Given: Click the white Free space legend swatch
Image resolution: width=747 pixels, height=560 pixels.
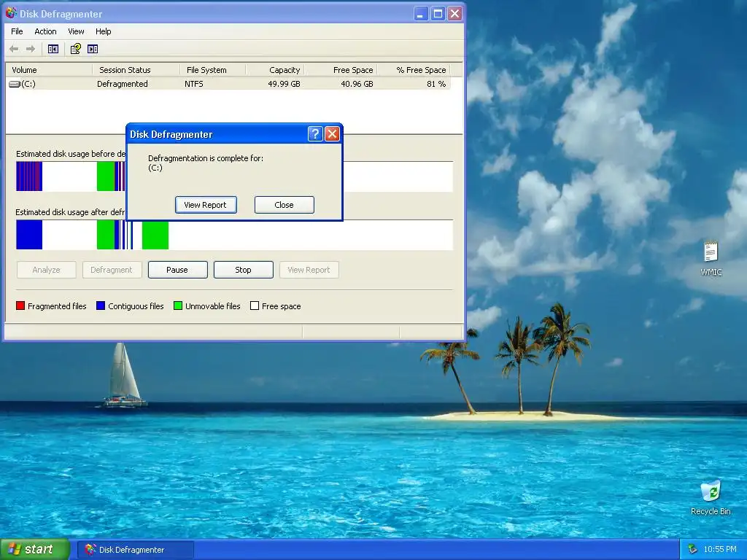Looking at the screenshot, I should [x=255, y=306].
